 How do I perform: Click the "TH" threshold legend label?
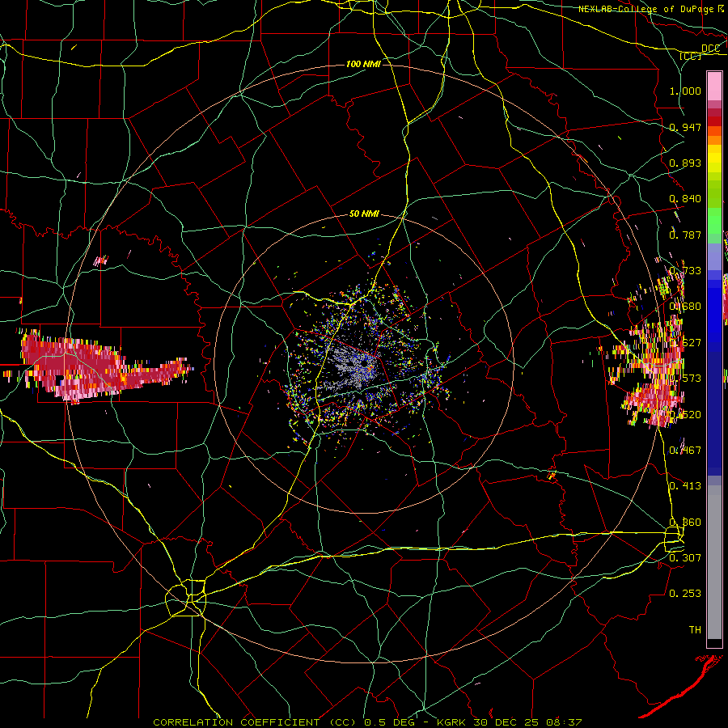[x=695, y=630]
